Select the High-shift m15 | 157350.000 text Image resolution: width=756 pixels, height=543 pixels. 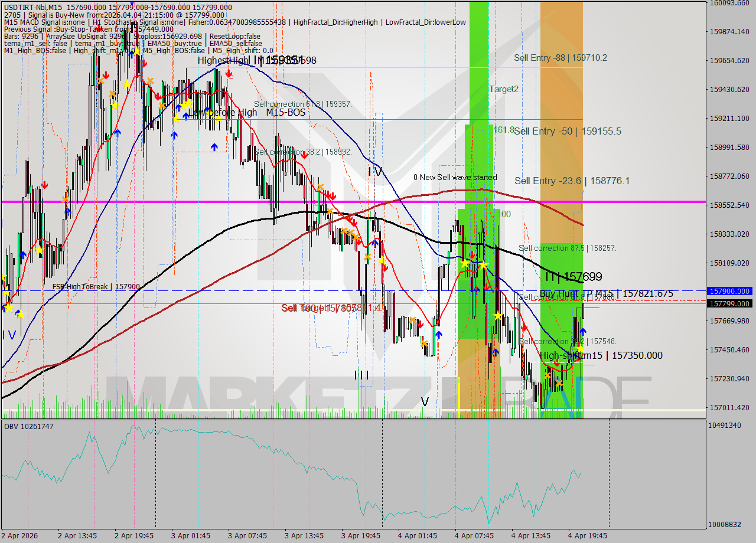(602, 356)
